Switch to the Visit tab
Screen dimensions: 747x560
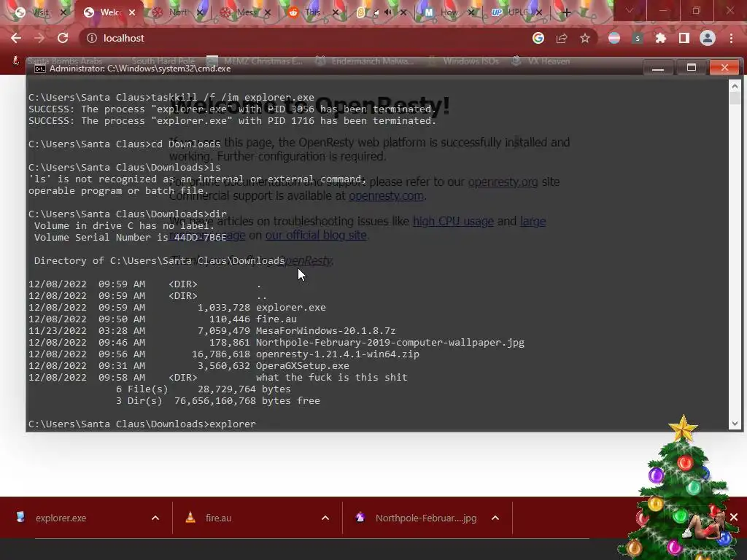[x=40, y=12]
